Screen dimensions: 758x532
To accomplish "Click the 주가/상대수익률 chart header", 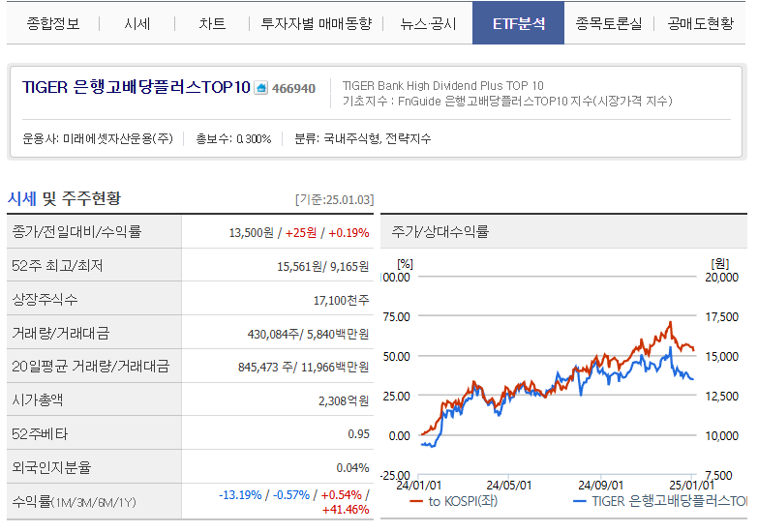I will coord(440,231).
